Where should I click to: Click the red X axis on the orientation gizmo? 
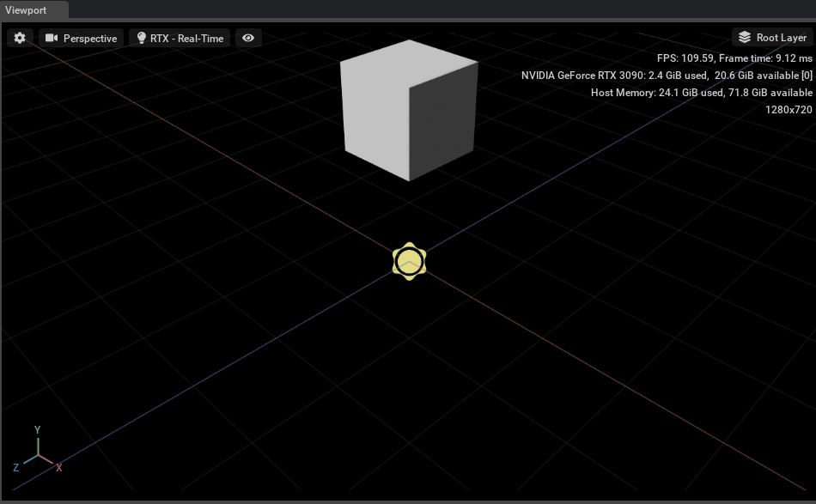coord(58,467)
